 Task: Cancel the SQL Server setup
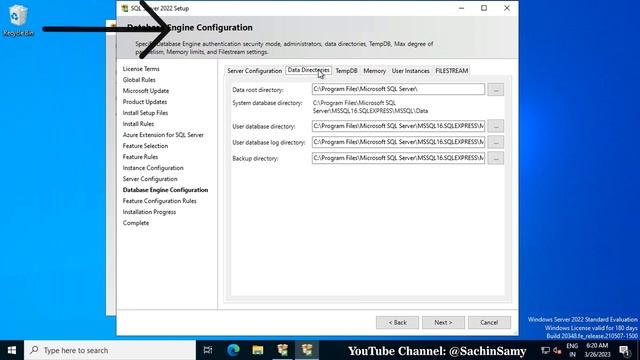(489, 322)
